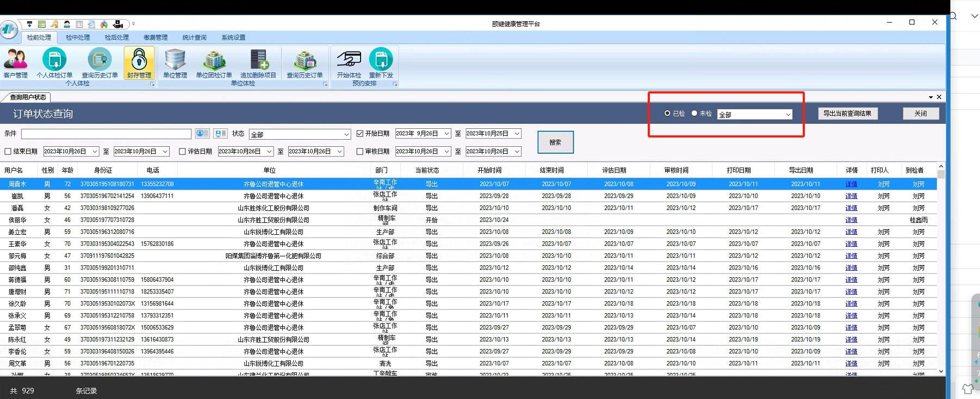Viewport: 980px width, 399px height.
Task: Open the 审核日期 from-date picker
Action: click(x=423, y=152)
